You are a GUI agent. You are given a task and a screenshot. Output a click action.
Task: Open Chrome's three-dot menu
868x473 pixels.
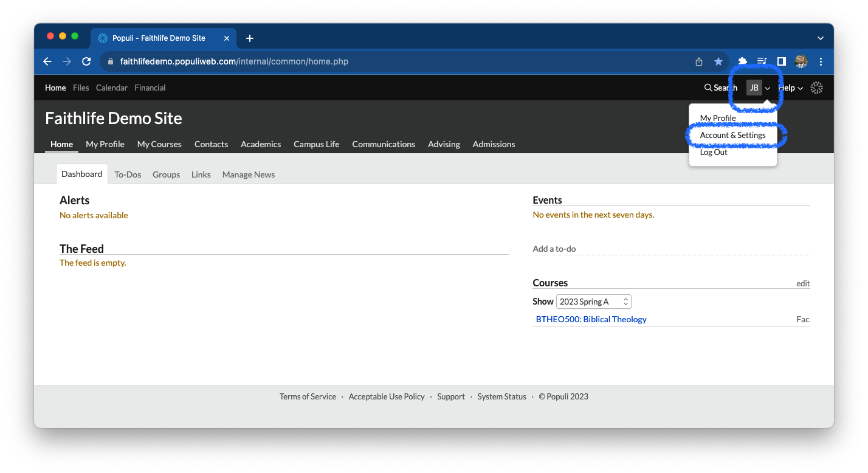click(821, 61)
